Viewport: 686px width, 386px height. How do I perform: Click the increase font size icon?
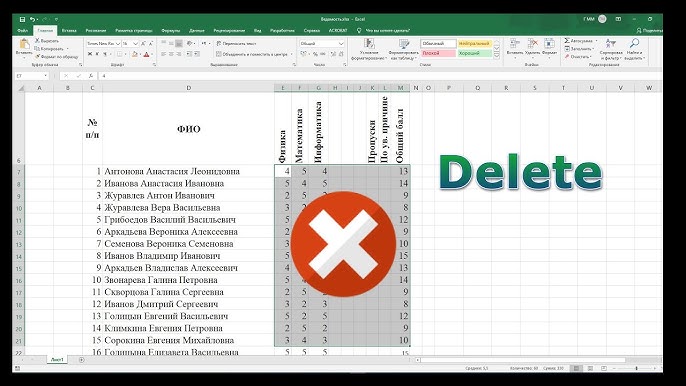(x=143, y=43)
